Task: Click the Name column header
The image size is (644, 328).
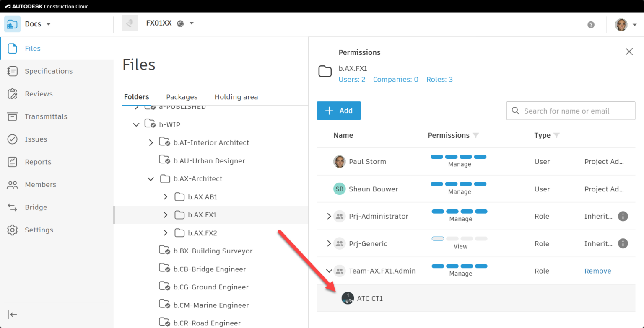Action: [x=343, y=135]
